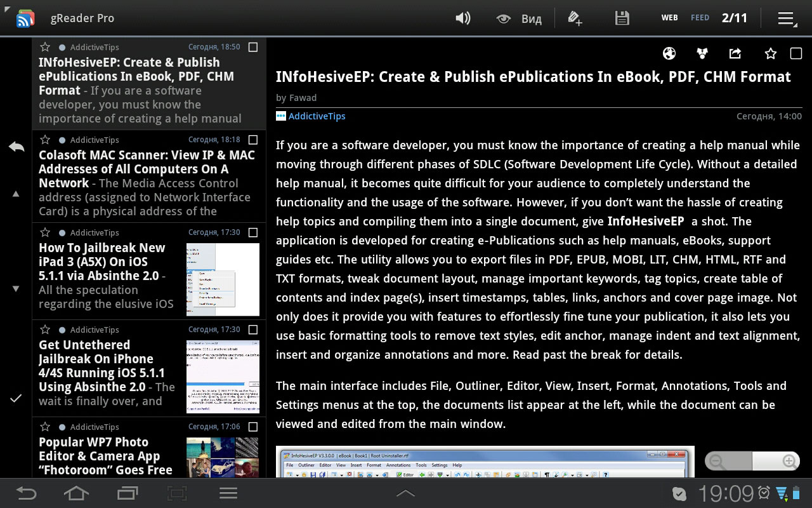Open article in browser via globe icon
Image resolution: width=812 pixels, height=508 pixels.
click(669, 53)
